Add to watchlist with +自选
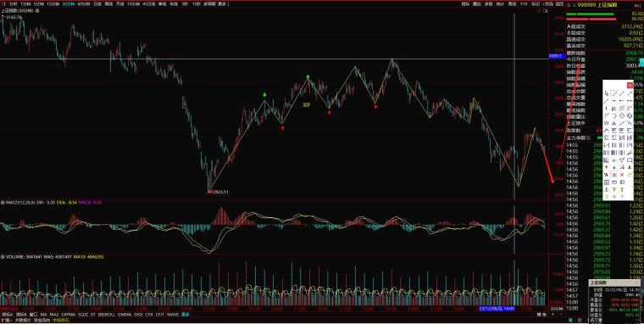Image resolution: width=644 pixels, height=324 pixels. [x=548, y=3]
